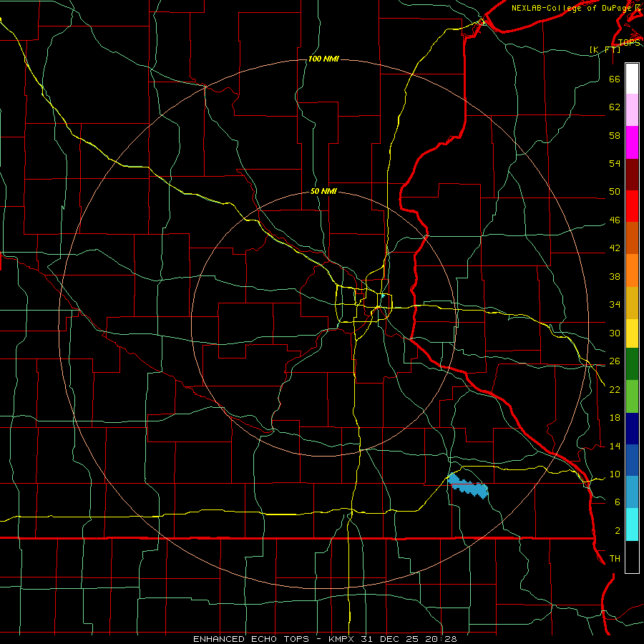644x644 pixels.
Task: Click the '14' scale value
Action: point(615,446)
